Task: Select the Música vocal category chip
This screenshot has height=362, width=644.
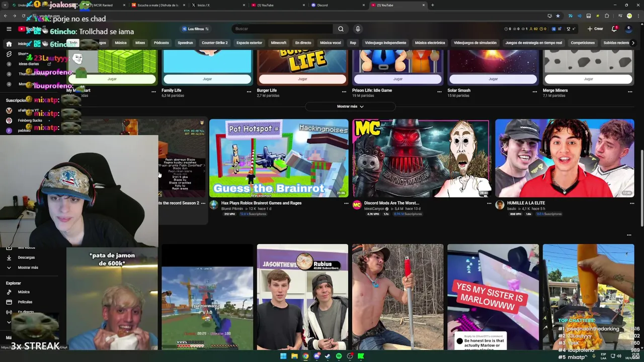Action: click(331, 43)
